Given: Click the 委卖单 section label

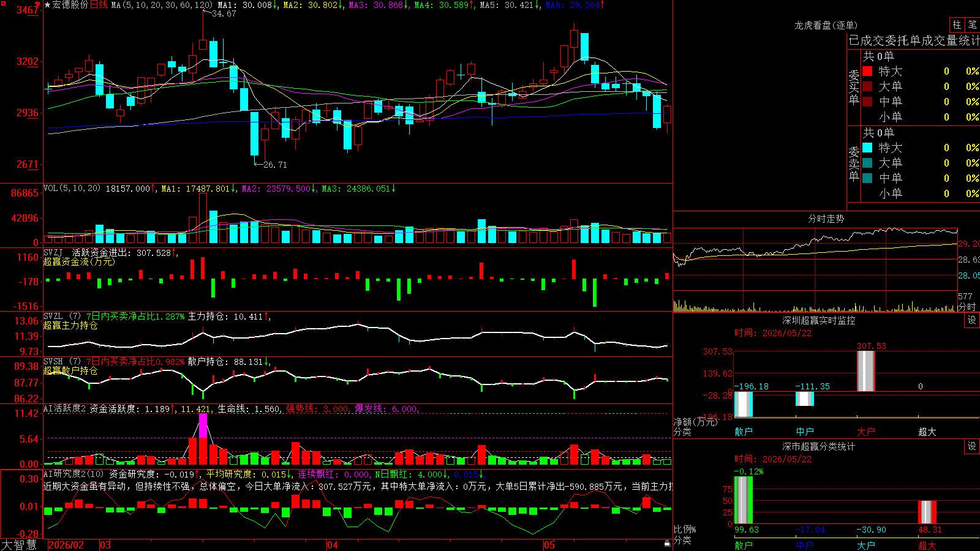Looking at the screenshot, I should (854, 163).
